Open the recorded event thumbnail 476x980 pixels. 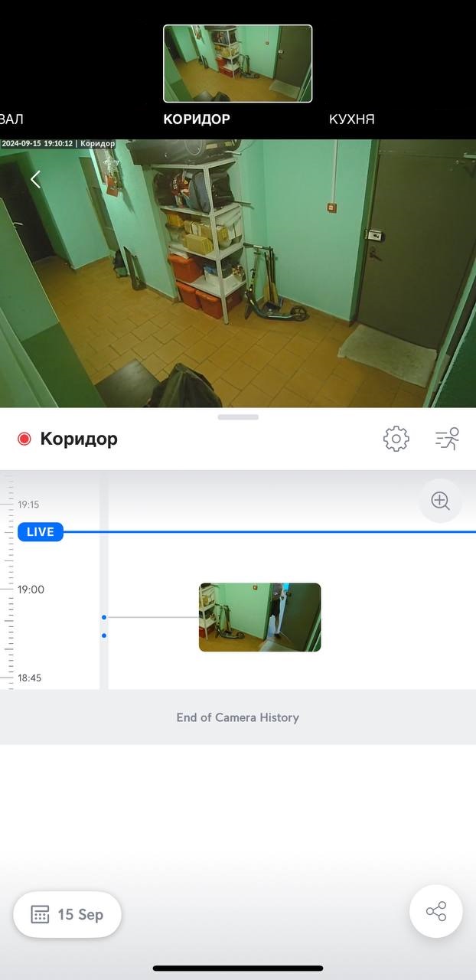tap(260, 617)
